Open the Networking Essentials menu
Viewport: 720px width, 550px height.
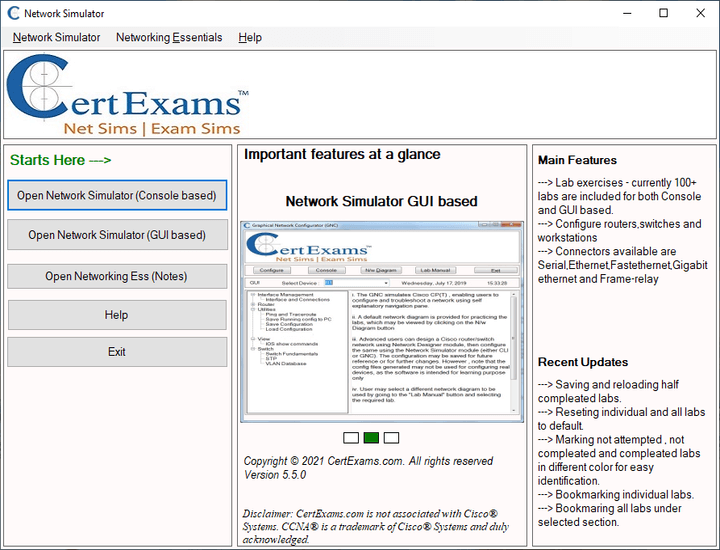[169, 38]
